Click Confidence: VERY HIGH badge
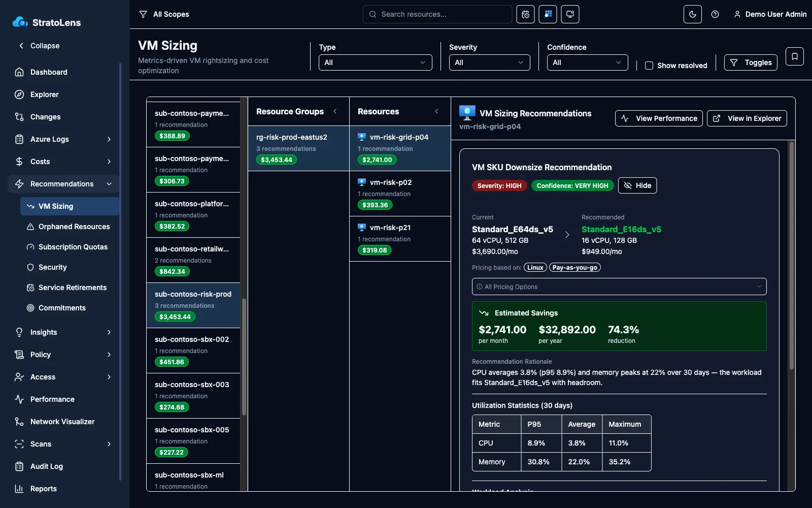This screenshot has width=812, height=508. click(x=572, y=186)
